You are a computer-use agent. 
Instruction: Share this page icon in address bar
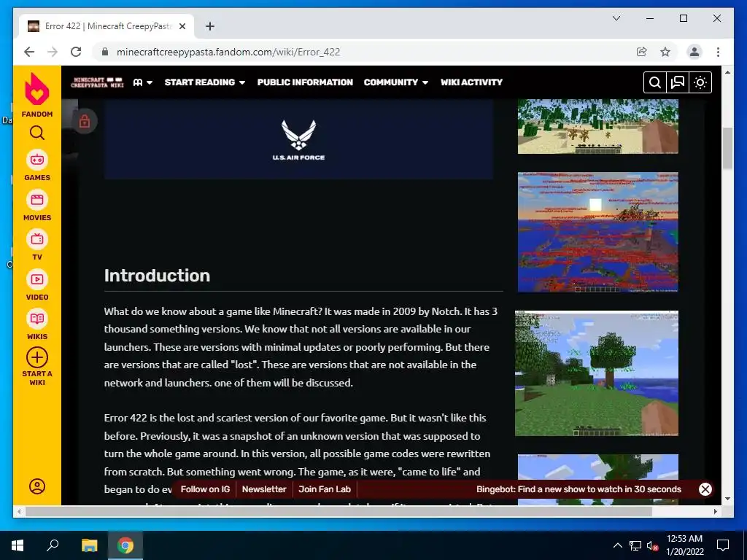(642, 52)
